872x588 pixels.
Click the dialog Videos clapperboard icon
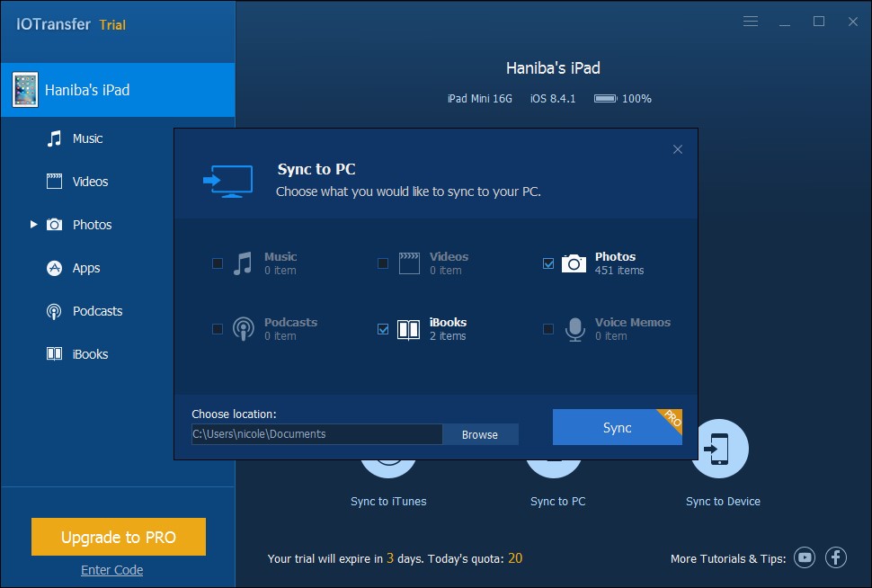coord(409,263)
